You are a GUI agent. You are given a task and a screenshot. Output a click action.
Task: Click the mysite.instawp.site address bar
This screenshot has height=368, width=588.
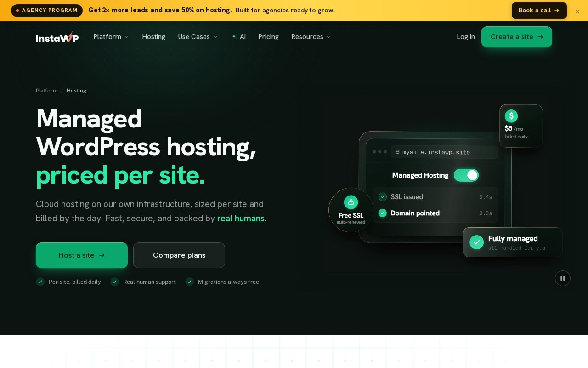click(x=444, y=152)
